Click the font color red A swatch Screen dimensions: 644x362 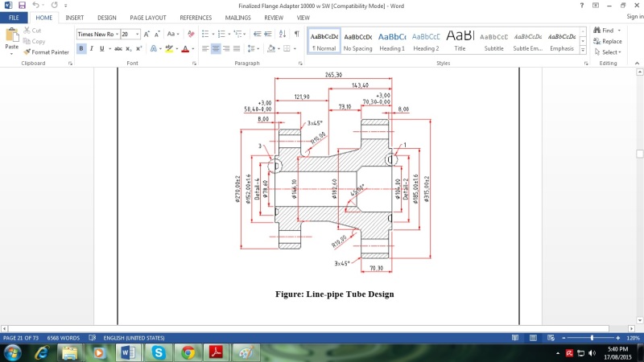point(185,48)
